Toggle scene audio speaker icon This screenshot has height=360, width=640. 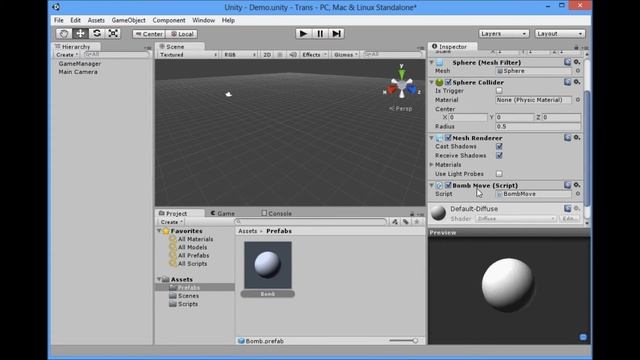[293, 55]
